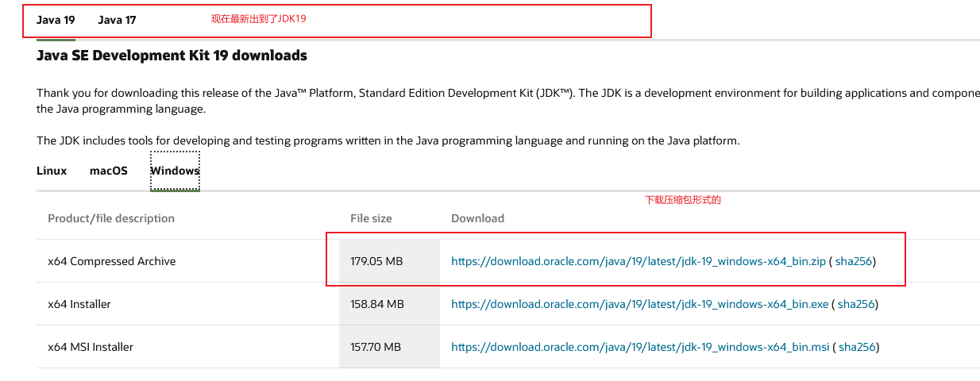The width and height of the screenshot is (980, 381).
Task: Open sha256 link for the exe installer
Action: click(x=856, y=304)
